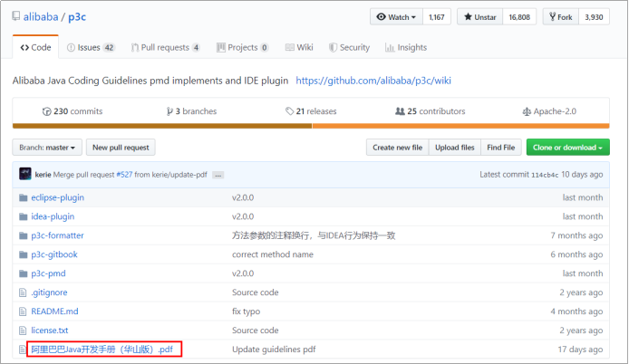The image size is (629, 364).
Task: Open the 阿里巴巴Java开发手册 pdf file
Action: (102, 350)
